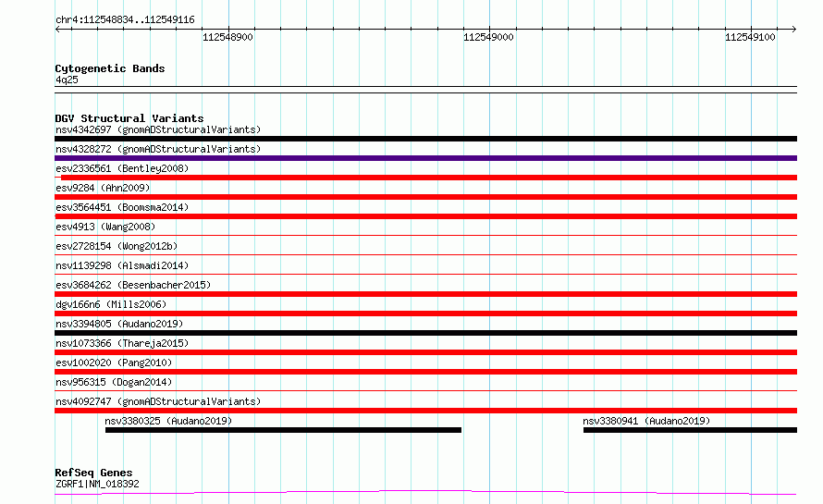Open the nsv956315 (Dogan2014) label
This screenshot has height=504, width=823.
tap(114, 382)
